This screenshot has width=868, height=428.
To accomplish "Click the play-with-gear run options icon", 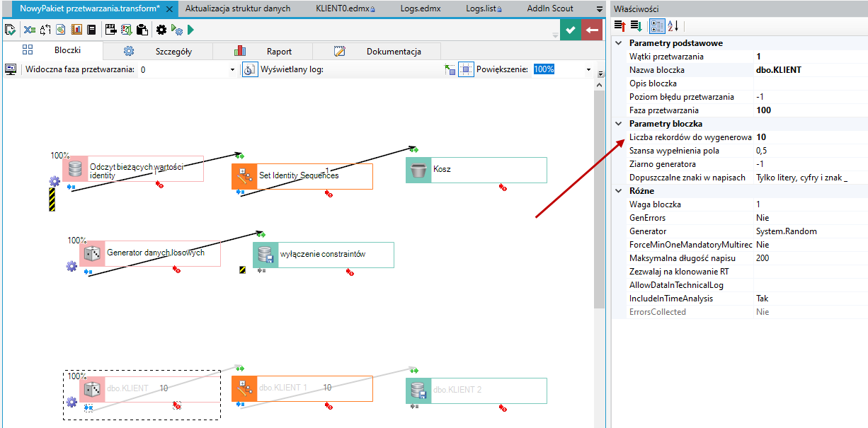I will [177, 30].
